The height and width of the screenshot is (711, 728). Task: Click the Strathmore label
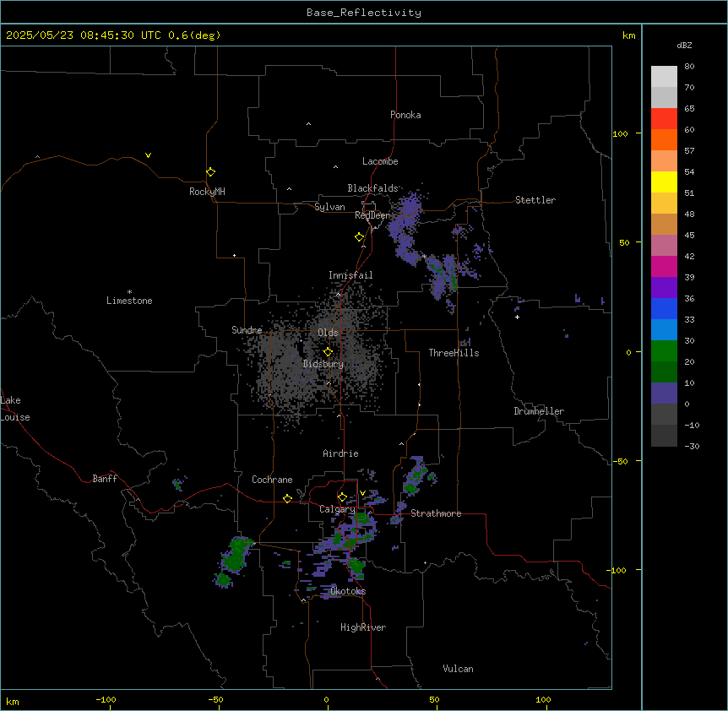click(436, 513)
